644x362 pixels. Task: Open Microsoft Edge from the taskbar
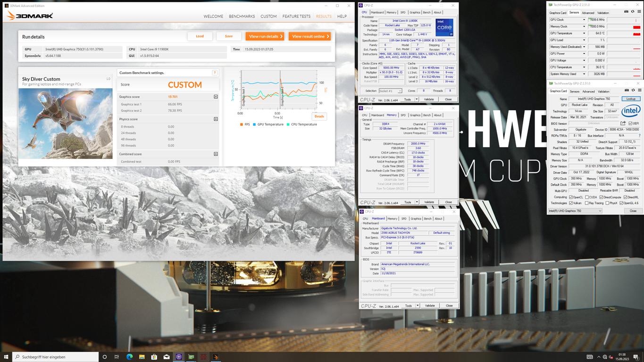coord(129,357)
